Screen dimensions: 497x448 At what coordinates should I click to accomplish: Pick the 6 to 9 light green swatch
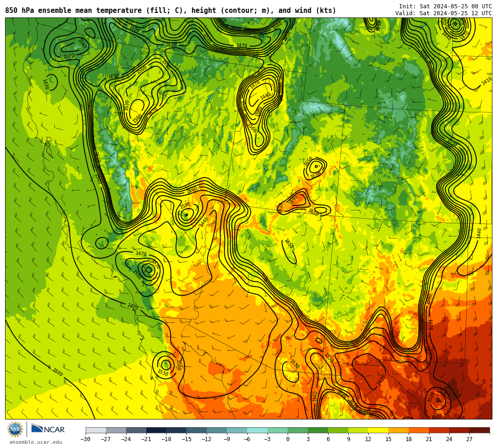(338, 430)
